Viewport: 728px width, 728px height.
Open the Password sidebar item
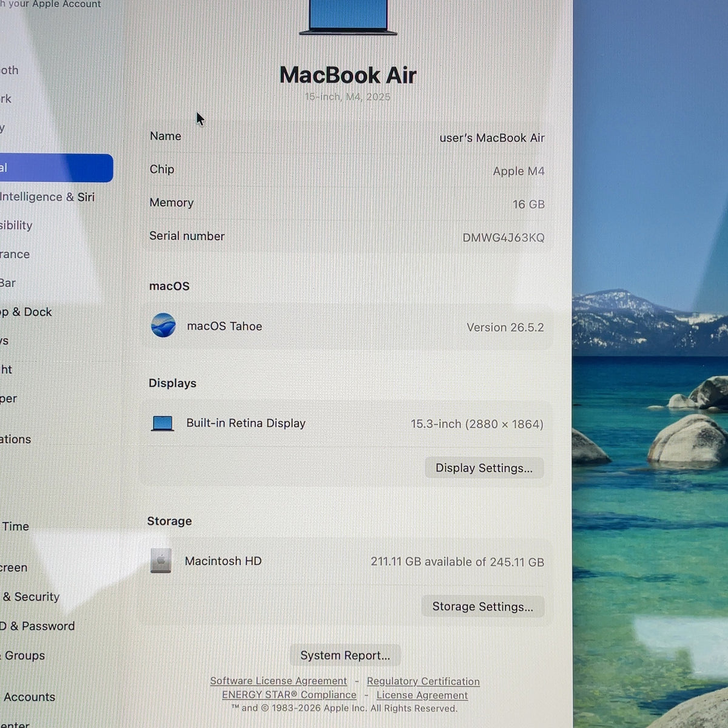pyautogui.click(x=38, y=626)
